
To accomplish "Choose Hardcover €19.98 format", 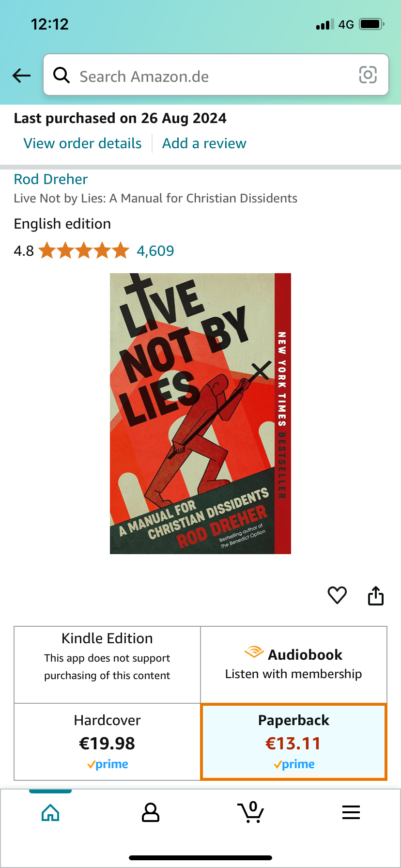I will 107,742.
